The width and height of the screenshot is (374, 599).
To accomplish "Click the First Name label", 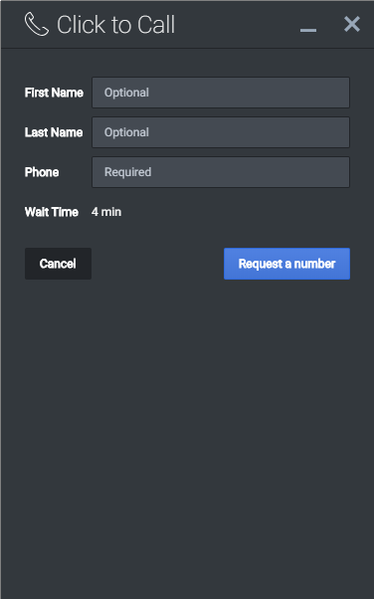I will [54, 93].
